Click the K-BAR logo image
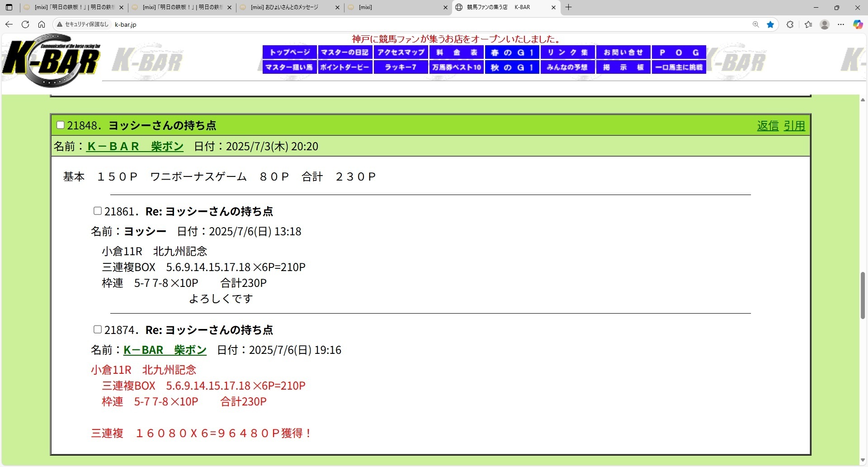The width and height of the screenshot is (868, 467). [x=51, y=61]
